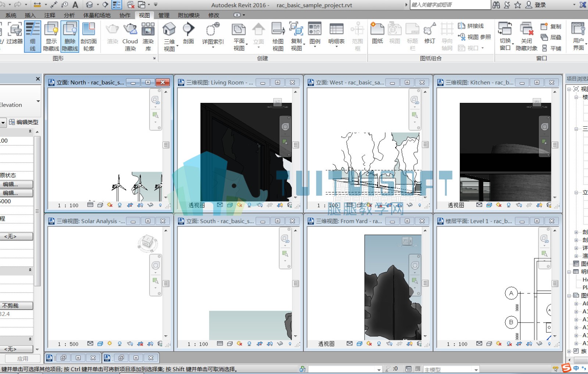Click the 详图索引 callout tool
Screen dimensions: 588x374
tap(213, 35)
